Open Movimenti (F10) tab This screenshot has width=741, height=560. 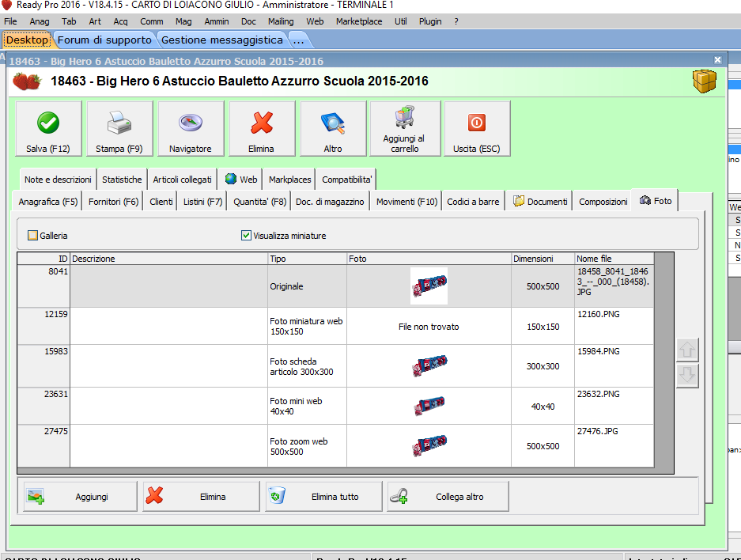[x=406, y=202]
